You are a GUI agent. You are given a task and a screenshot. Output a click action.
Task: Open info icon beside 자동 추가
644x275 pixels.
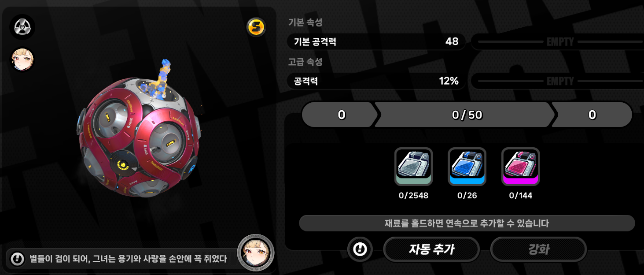[360, 249]
